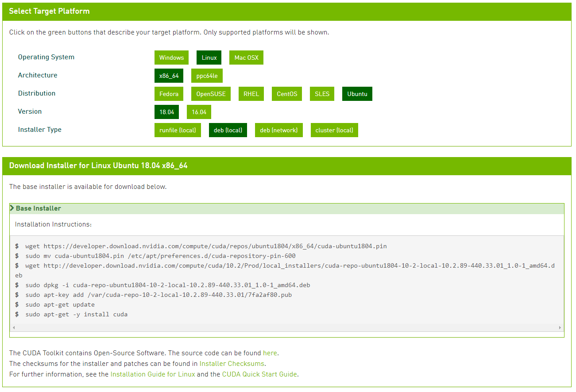The image size is (576, 392).
Task: Select the cluster (local) installer type
Action: pos(334,130)
